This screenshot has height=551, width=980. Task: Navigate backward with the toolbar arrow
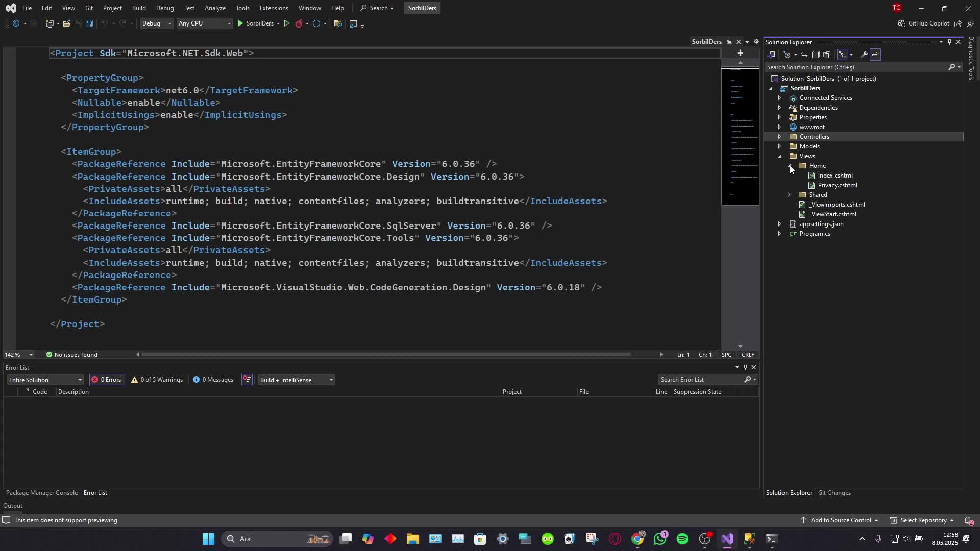point(16,23)
